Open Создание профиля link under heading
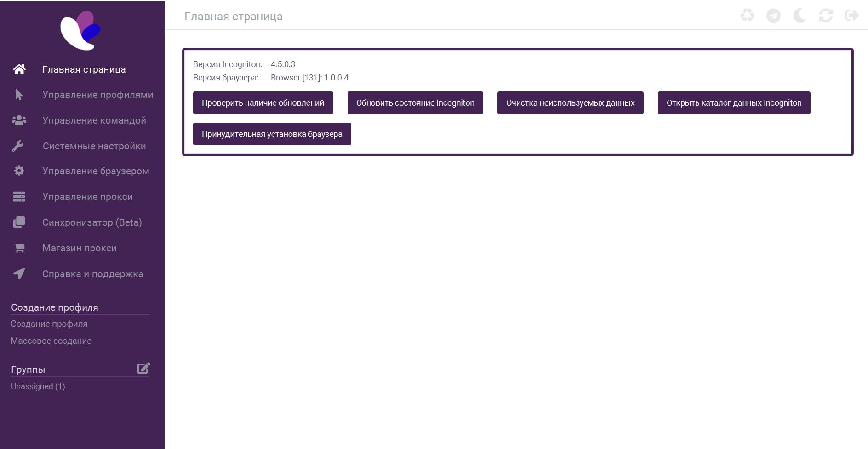Screen dimensions: 868x449 49,324
